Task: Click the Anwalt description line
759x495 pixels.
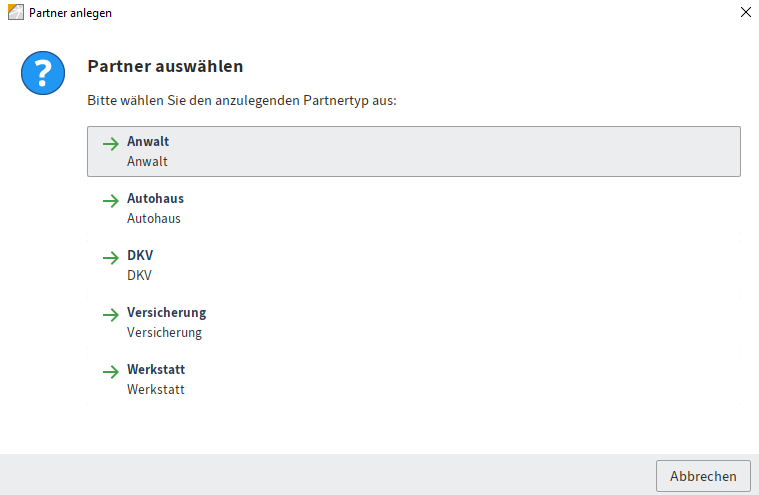Action: (x=147, y=161)
